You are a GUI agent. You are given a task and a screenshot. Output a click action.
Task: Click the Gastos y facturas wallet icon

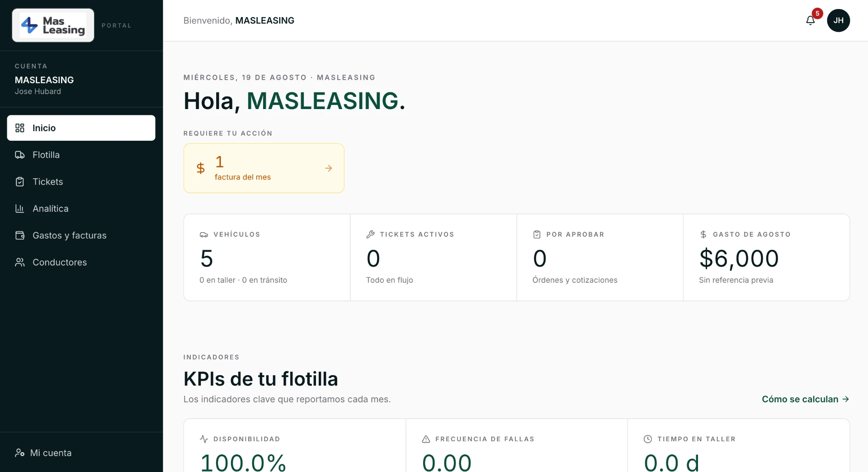click(20, 235)
